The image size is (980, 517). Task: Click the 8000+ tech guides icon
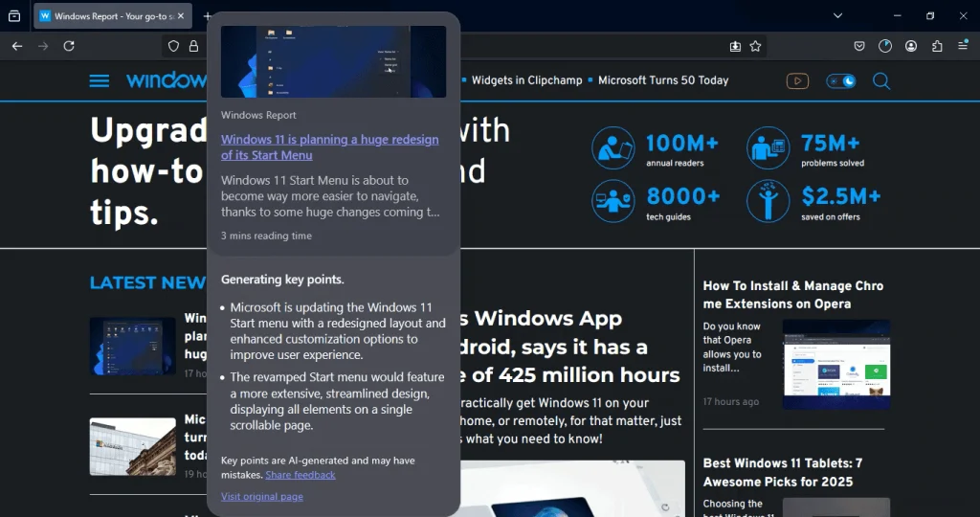613,201
